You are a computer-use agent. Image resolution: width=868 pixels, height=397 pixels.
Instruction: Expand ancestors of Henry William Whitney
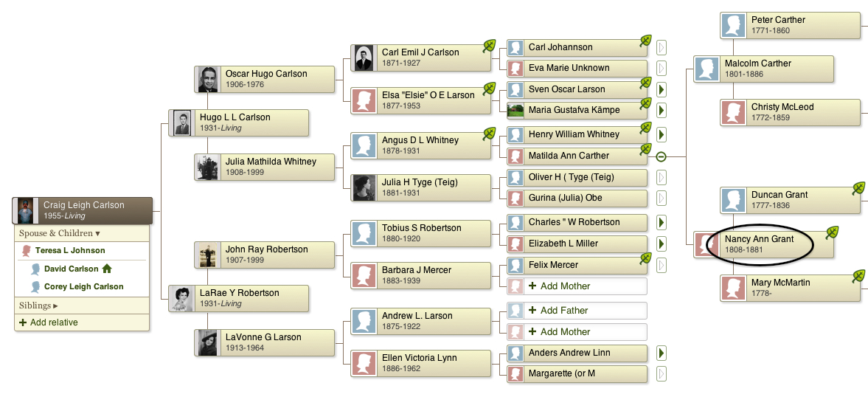point(661,134)
